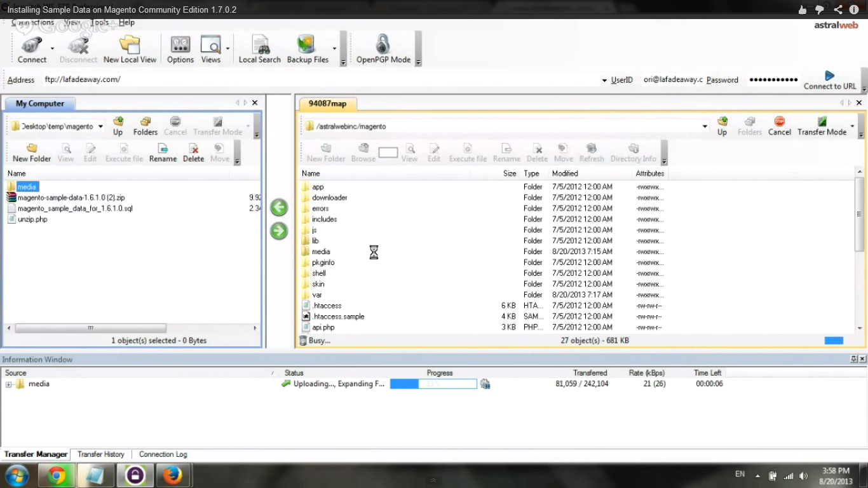Switch to the Transfer Manager tab
Image resolution: width=868 pixels, height=488 pixels.
click(36, 454)
